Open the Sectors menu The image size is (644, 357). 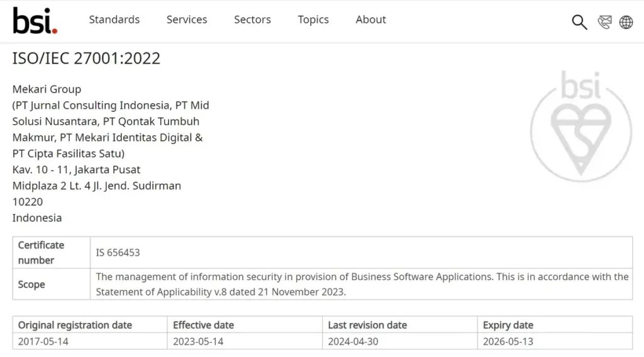(x=252, y=20)
